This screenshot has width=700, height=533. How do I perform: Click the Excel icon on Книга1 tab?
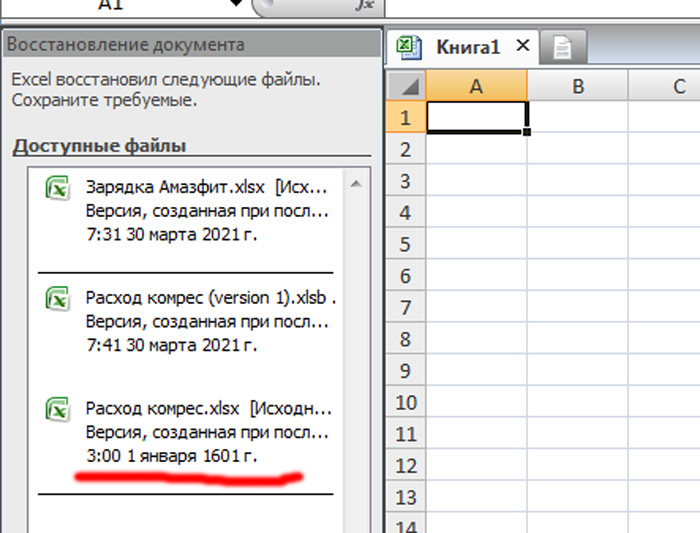(408, 47)
